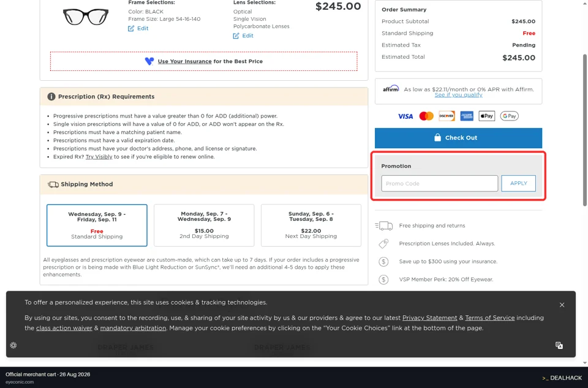The image size is (588, 388).
Task: Click the page vertical scrollbar
Action: [584, 130]
